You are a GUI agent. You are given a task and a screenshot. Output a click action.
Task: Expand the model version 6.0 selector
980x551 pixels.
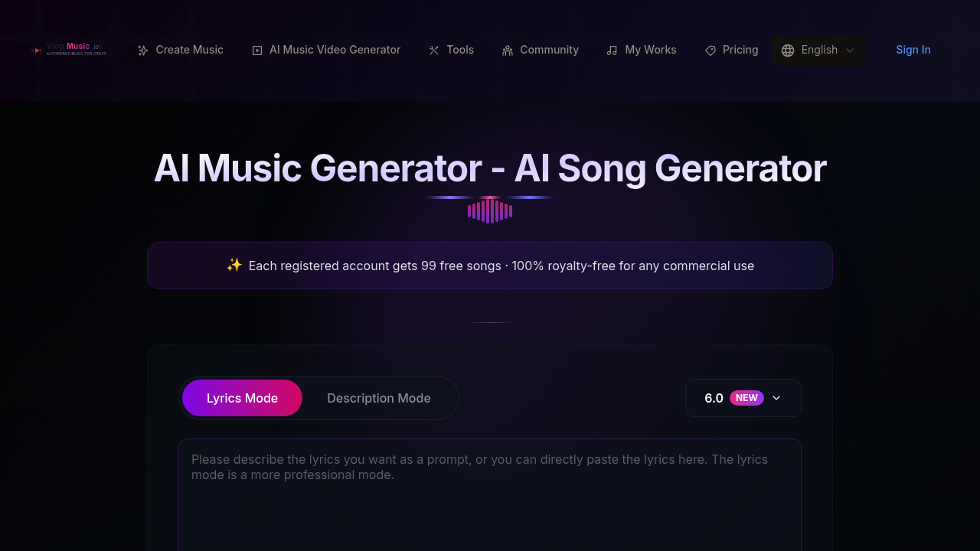(x=743, y=398)
